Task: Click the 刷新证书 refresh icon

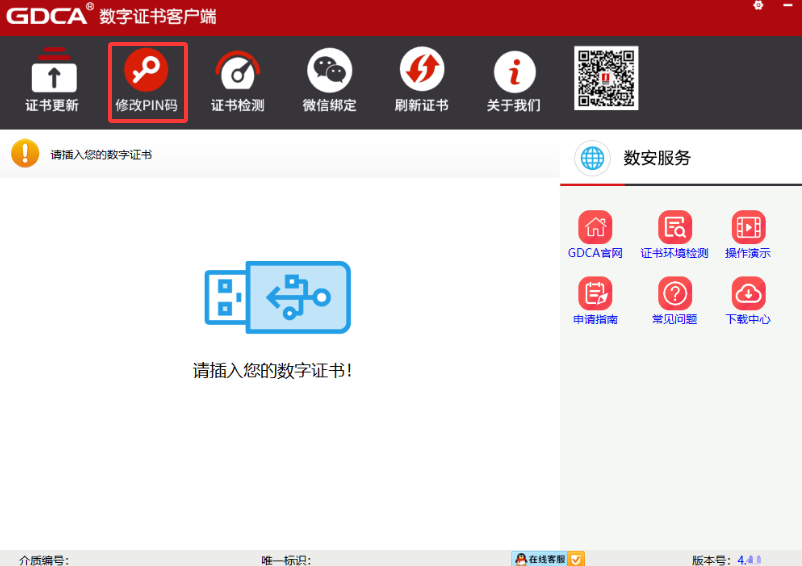Action: (x=421, y=72)
